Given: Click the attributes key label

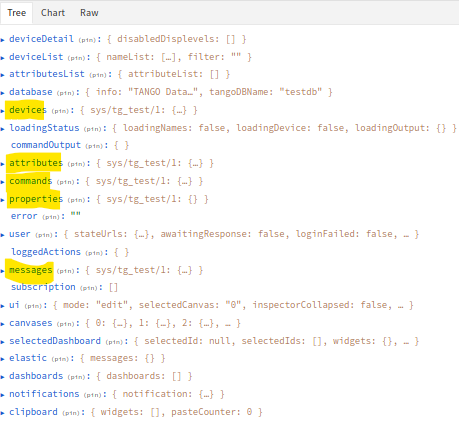Looking at the screenshot, I should click(x=36, y=163).
